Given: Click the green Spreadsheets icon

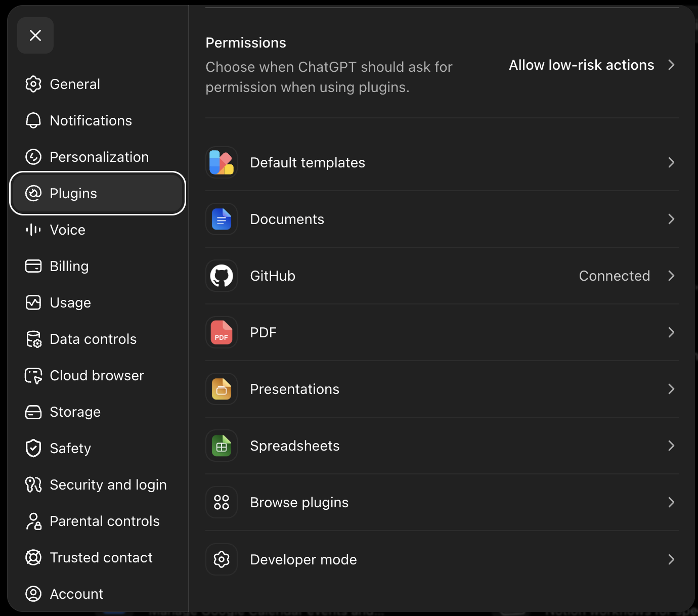Looking at the screenshot, I should click(x=222, y=446).
